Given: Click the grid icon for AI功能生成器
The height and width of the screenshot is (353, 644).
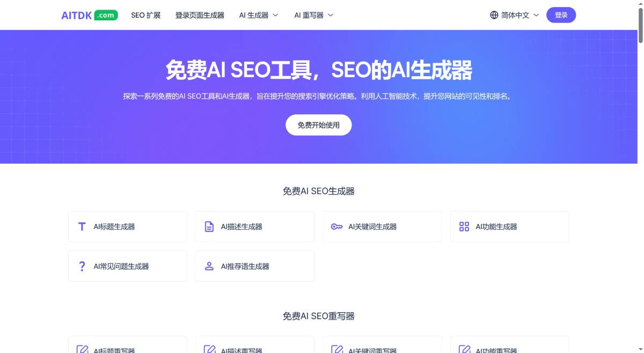Looking at the screenshot, I should (464, 226).
